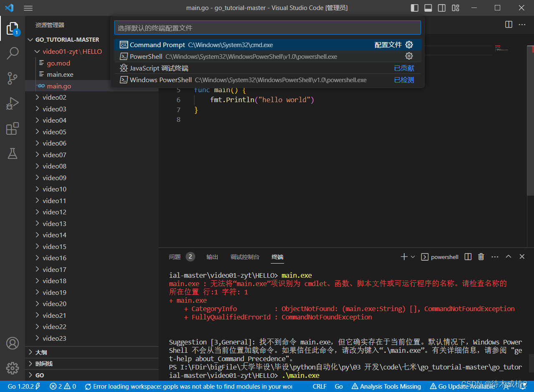Viewport: 534px width, 392px height.
Task: Open go.mod file in explorer
Action: click(92, 63)
